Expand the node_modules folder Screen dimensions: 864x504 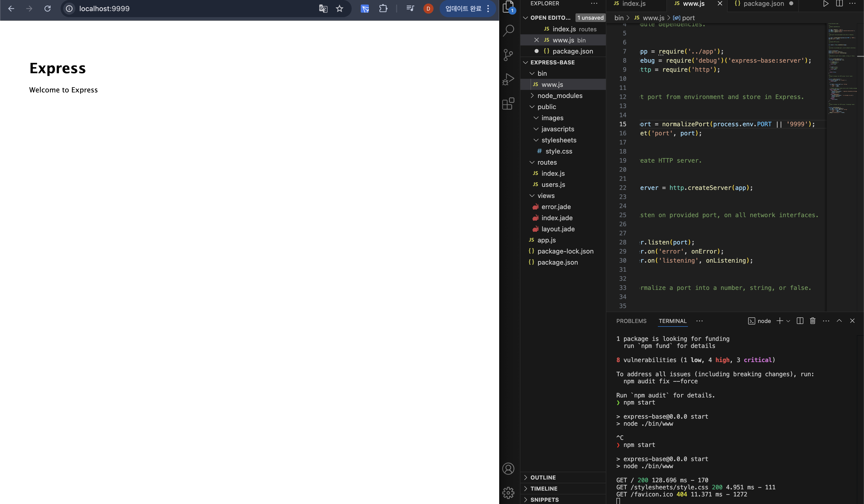(x=560, y=96)
